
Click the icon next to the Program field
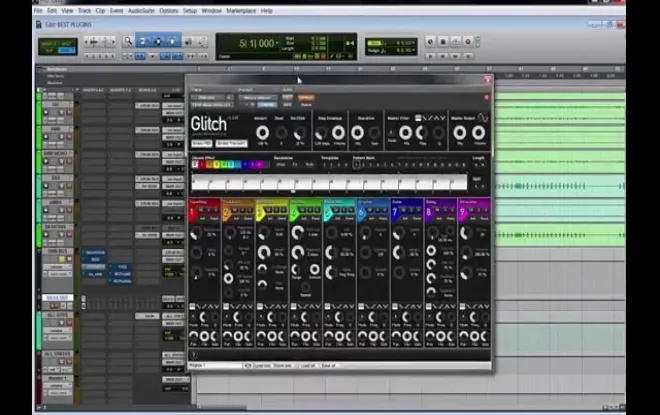(248, 365)
